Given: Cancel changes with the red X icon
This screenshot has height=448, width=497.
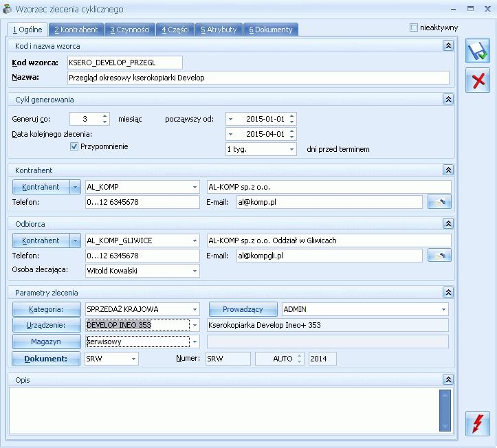Looking at the screenshot, I should (478, 80).
